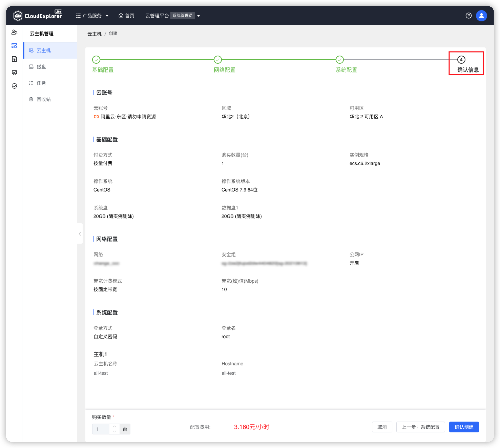Click the trash icon next to 回收站
The height and width of the screenshot is (448, 500).
[x=31, y=99]
